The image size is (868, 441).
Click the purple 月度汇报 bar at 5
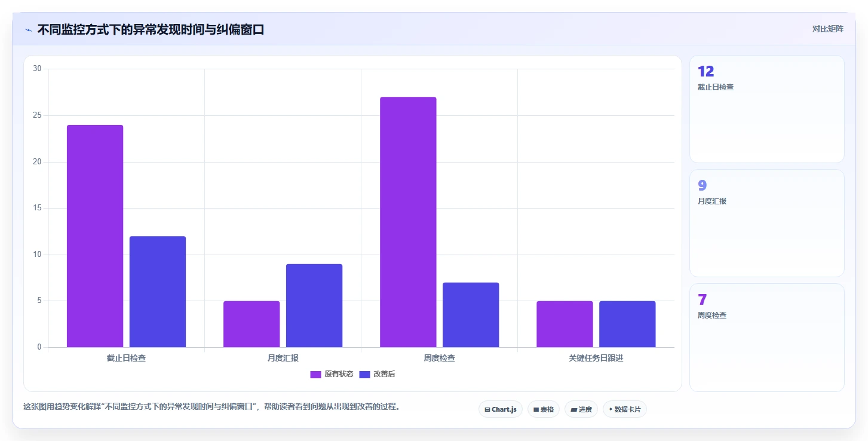tap(251, 324)
